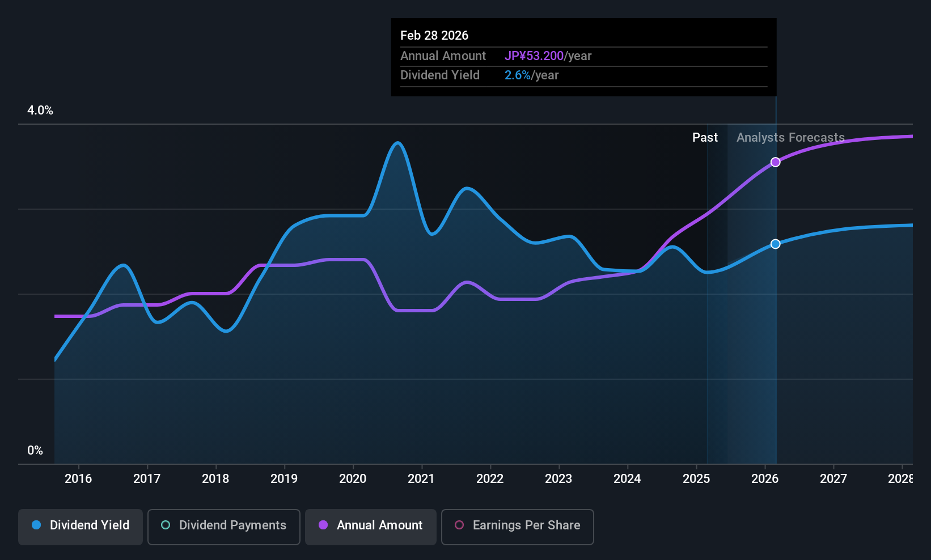Select the purple Annual Amount data point marker
The height and width of the screenshot is (560, 931).
(x=775, y=162)
